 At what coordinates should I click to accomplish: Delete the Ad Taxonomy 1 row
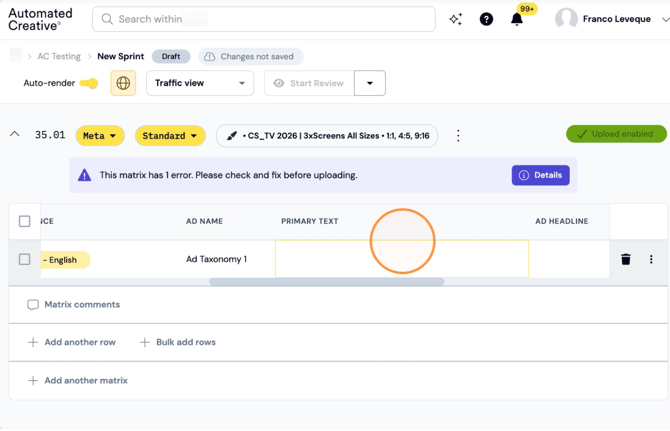[626, 259]
